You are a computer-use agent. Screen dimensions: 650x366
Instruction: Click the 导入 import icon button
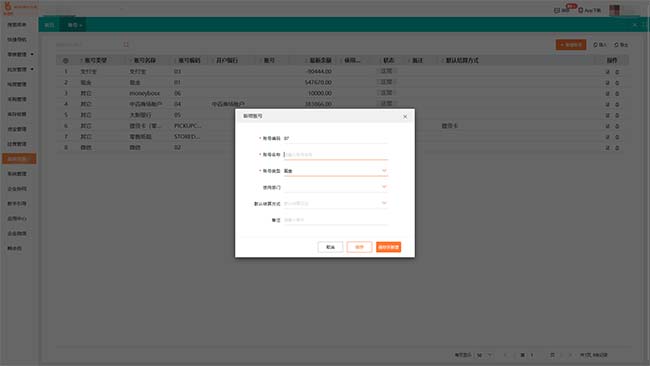pos(600,45)
